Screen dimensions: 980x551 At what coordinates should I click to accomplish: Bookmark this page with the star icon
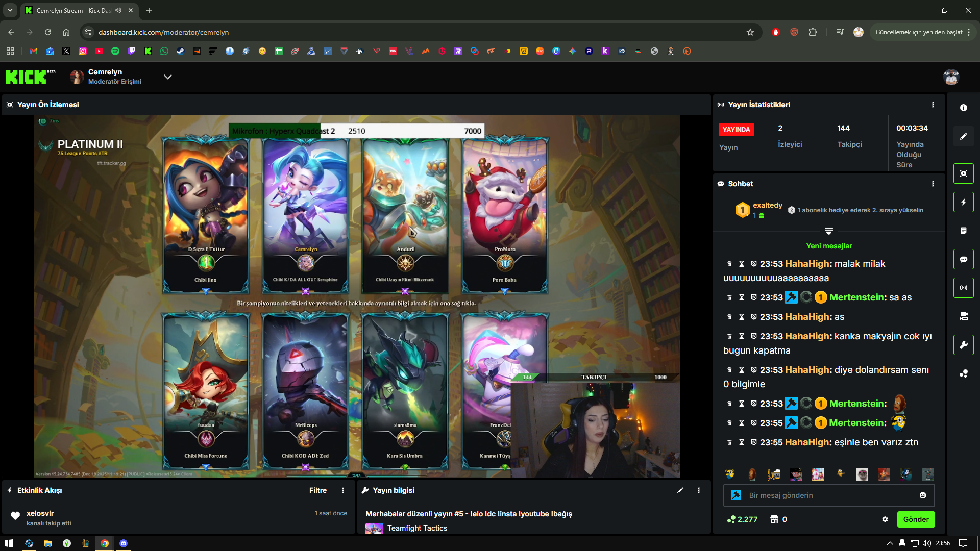[750, 32]
